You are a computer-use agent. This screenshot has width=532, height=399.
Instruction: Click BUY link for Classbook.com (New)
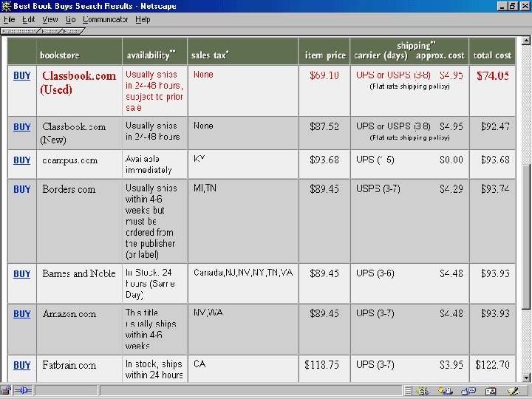pyautogui.click(x=21, y=127)
